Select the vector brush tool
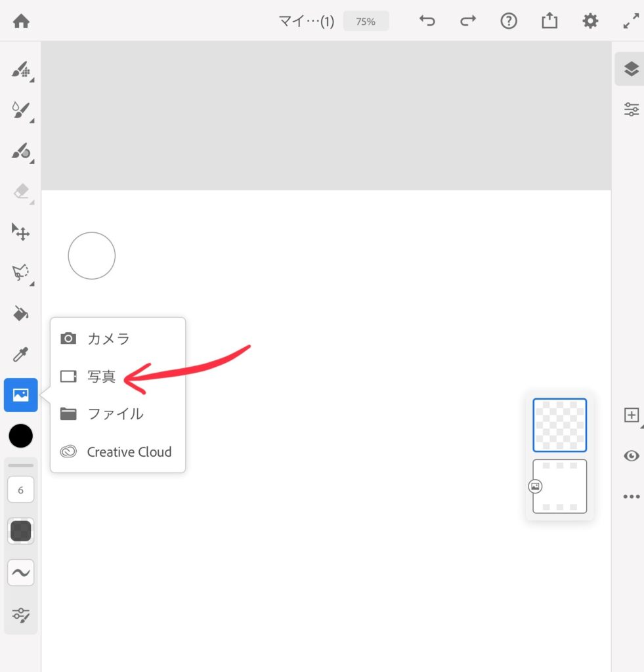This screenshot has height=672, width=644. (20, 152)
